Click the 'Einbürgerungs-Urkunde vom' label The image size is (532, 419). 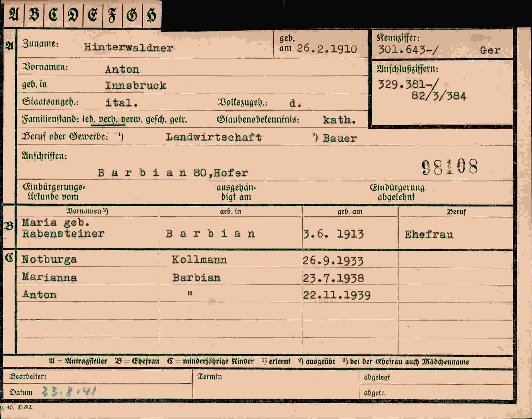pos(54,192)
